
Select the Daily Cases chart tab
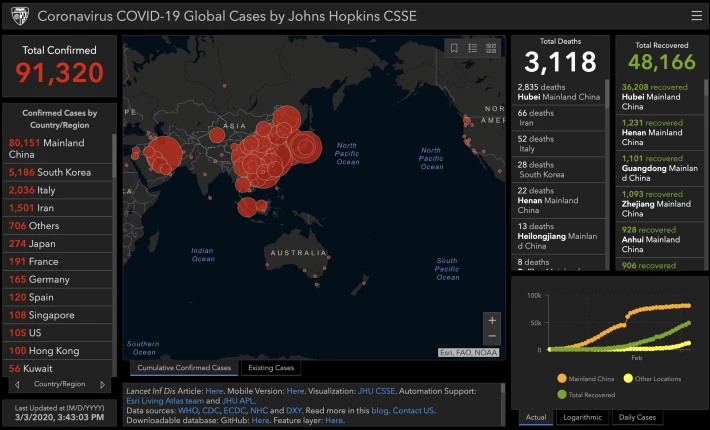point(637,417)
